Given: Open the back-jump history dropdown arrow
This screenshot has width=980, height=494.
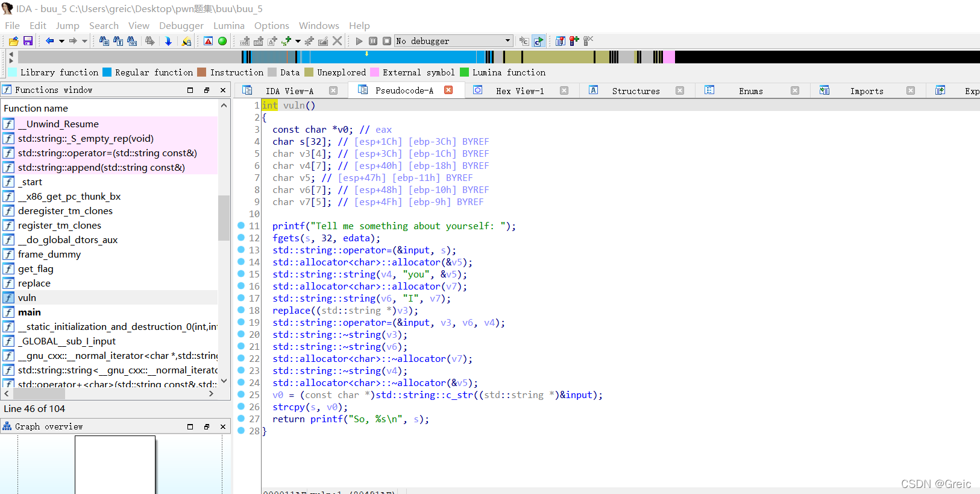Looking at the screenshot, I should point(61,41).
